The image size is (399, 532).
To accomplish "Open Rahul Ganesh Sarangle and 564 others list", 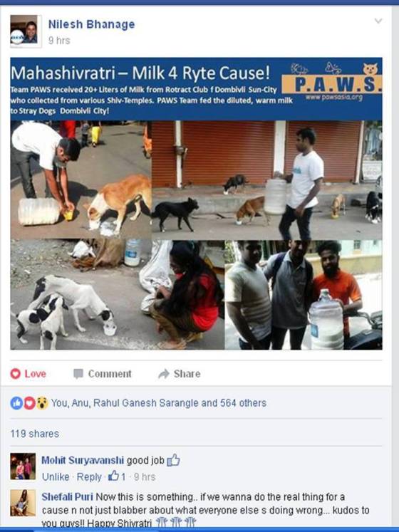I will tap(180, 403).
